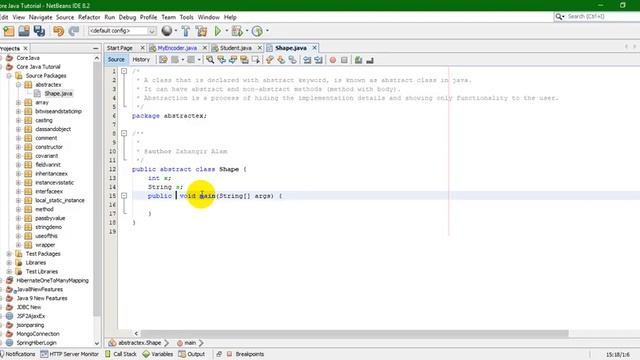Screen dimensions: 640x360
Task: Open the View menu
Action: (x=19, y=17)
